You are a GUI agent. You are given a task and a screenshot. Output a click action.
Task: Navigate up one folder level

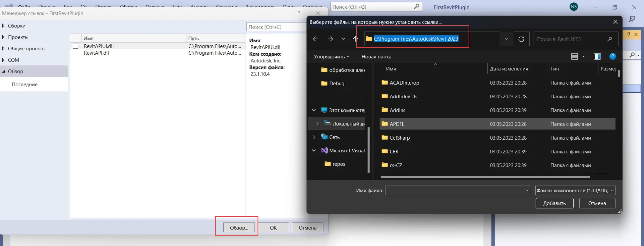(355, 39)
